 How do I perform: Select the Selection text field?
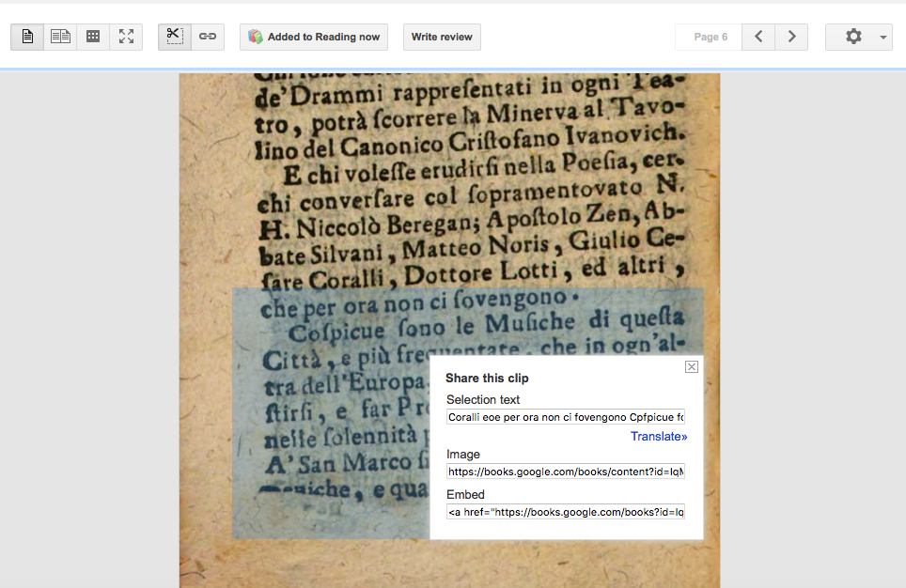click(566, 417)
